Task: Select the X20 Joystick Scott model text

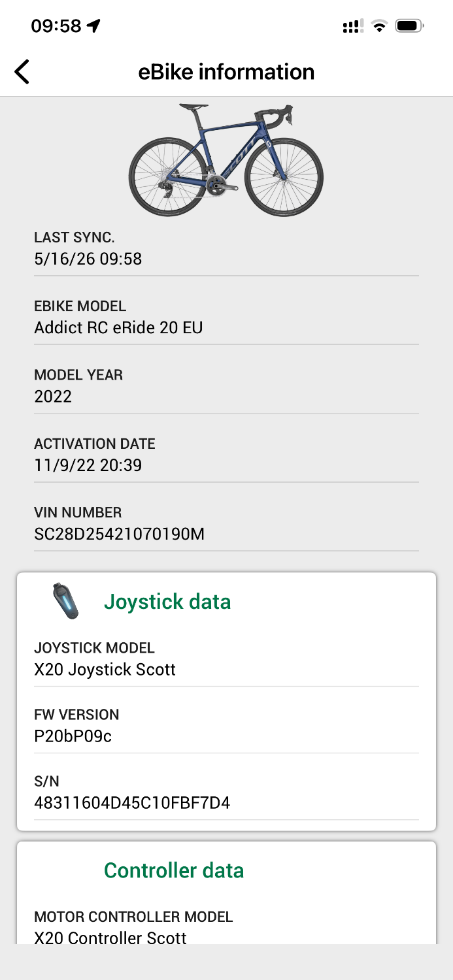Action: click(x=105, y=670)
